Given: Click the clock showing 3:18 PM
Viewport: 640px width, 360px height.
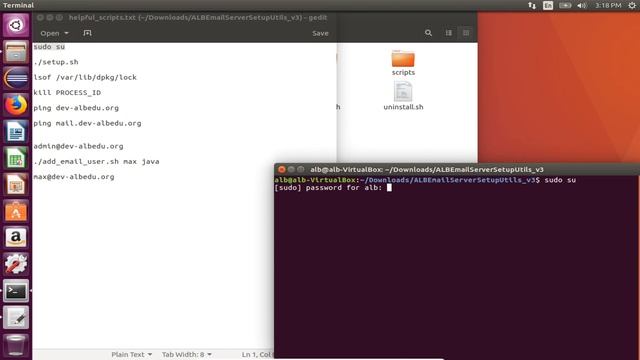Looking at the screenshot, I should [608, 5].
